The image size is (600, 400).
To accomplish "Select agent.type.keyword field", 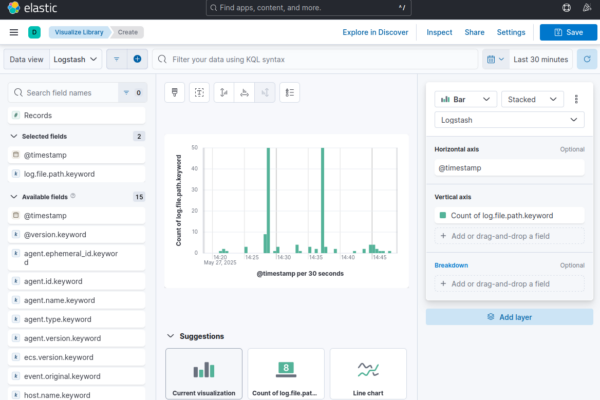I will click(x=77, y=319).
